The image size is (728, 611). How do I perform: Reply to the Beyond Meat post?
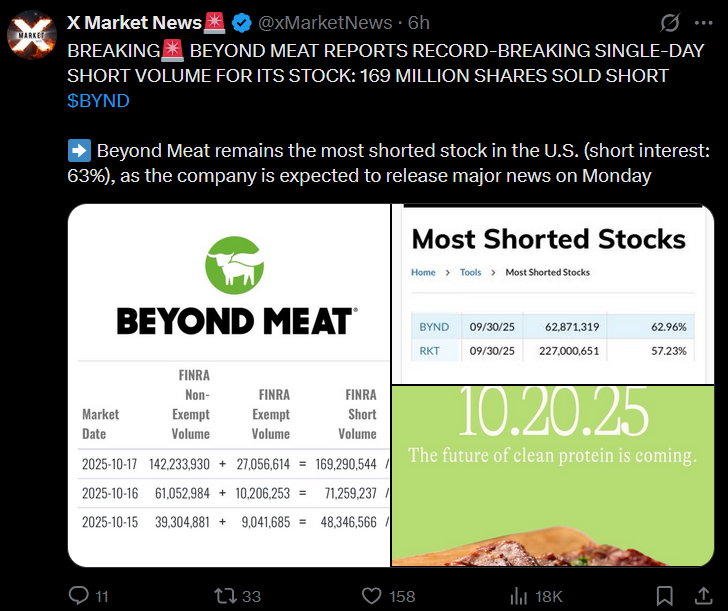80,595
